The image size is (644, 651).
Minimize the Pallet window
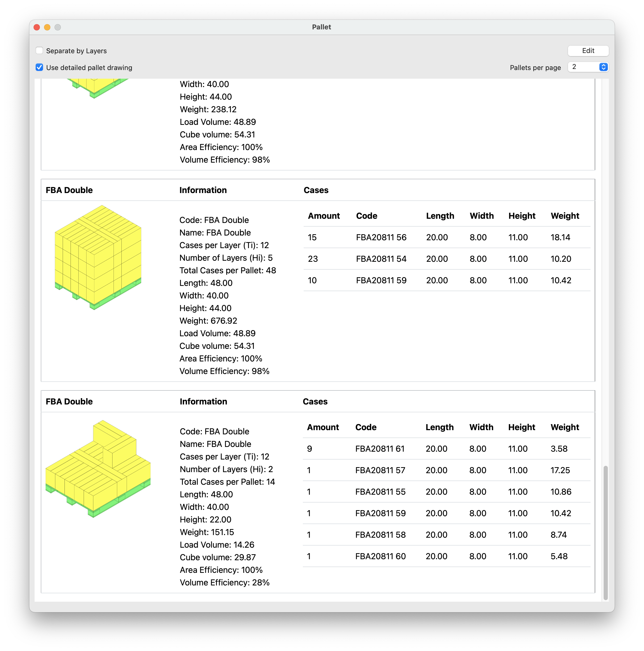(x=47, y=27)
